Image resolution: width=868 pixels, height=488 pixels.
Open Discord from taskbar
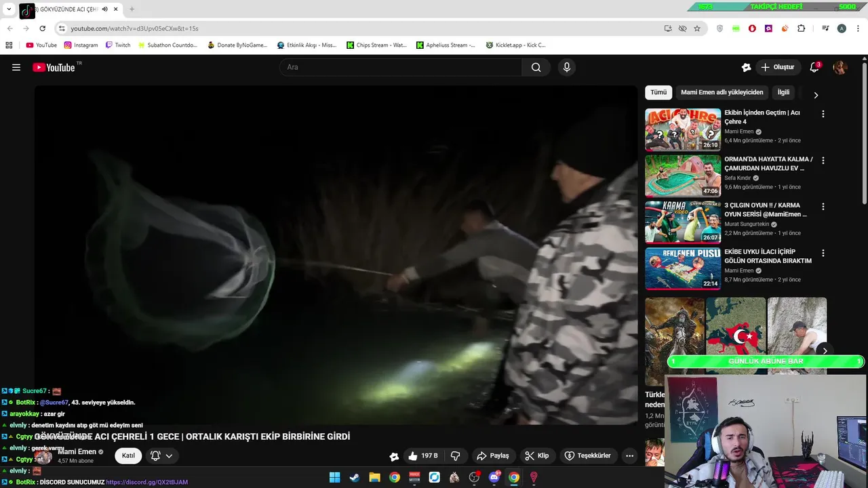pyautogui.click(x=494, y=477)
